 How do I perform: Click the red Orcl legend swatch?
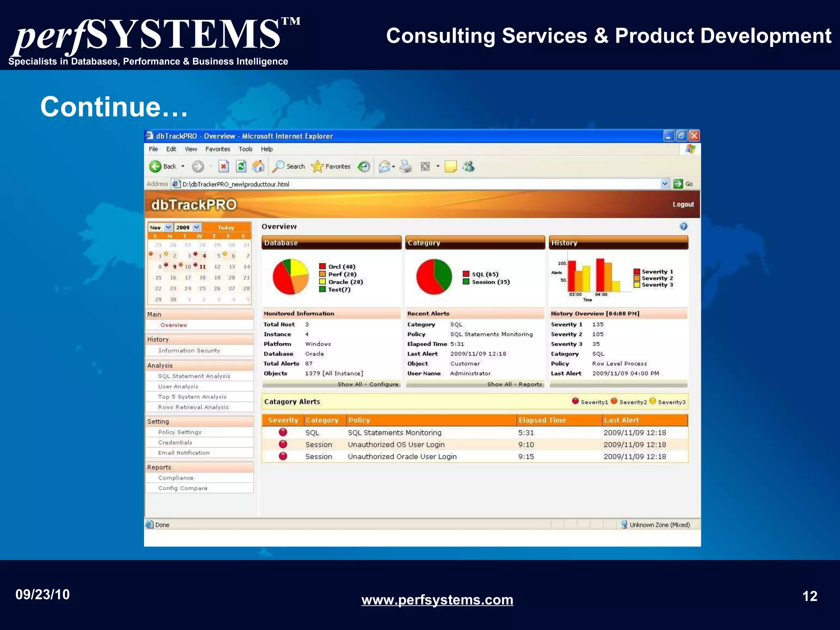coord(322,267)
